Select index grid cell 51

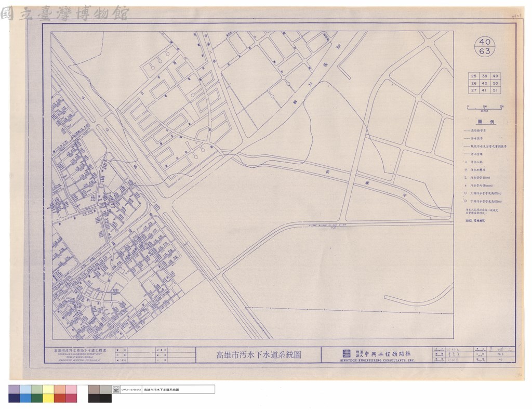(495, 90)
